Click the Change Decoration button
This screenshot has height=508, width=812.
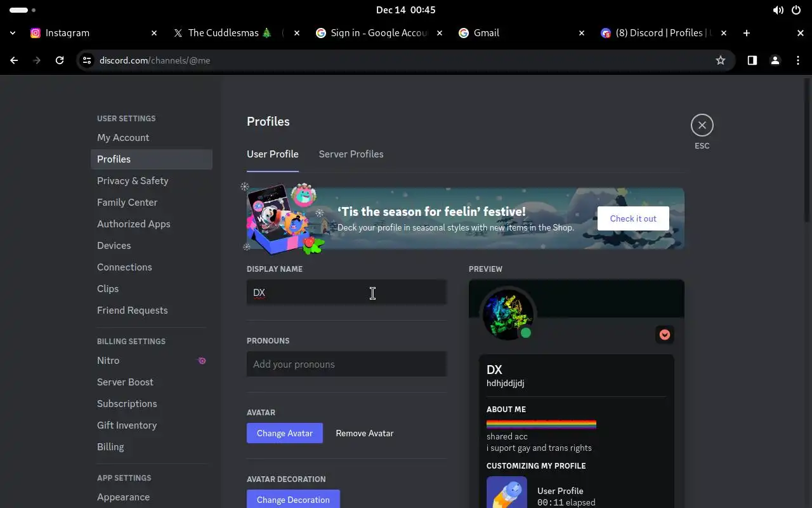[293, 499]
